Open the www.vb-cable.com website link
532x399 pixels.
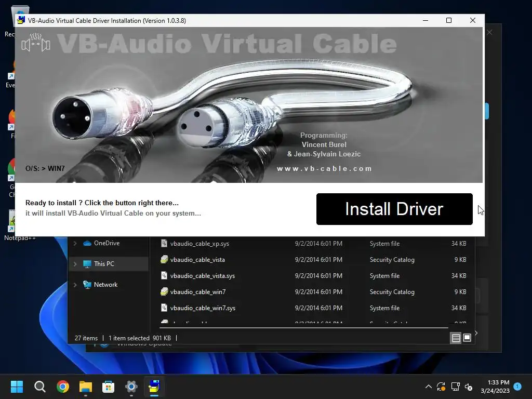324,169
